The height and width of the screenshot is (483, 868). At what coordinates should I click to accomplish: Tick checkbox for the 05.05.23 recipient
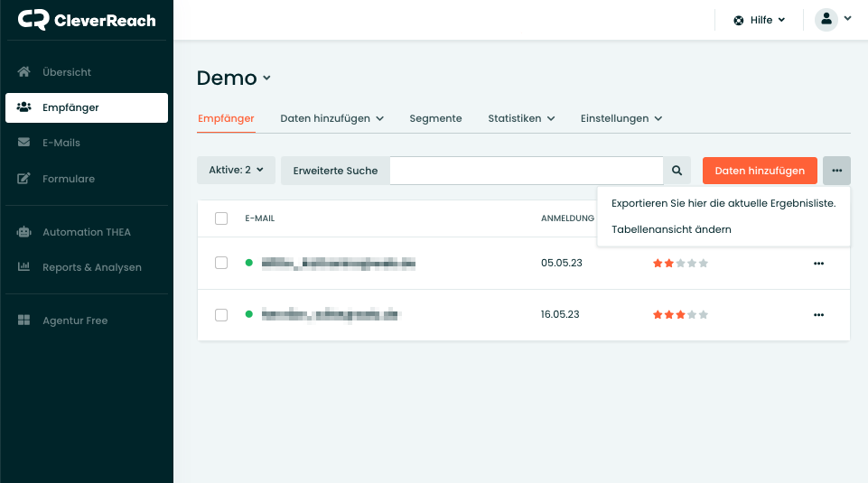point(221,263)
